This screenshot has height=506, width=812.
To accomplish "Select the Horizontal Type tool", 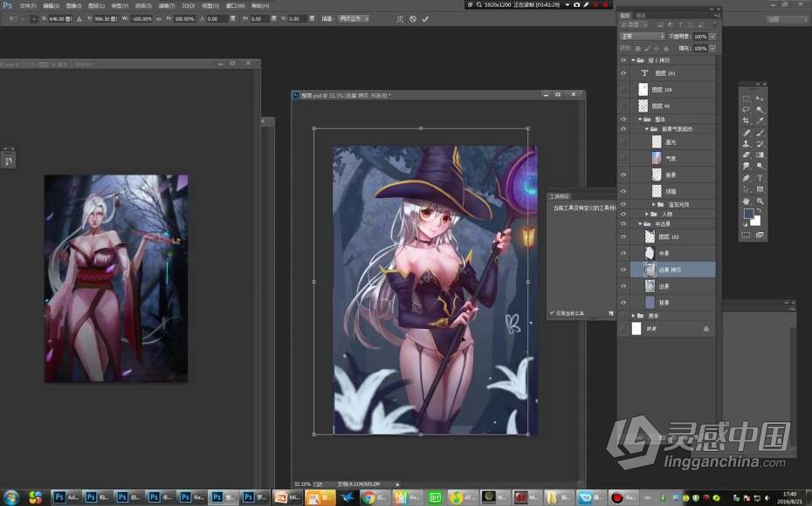I will [x=760, y=177].
